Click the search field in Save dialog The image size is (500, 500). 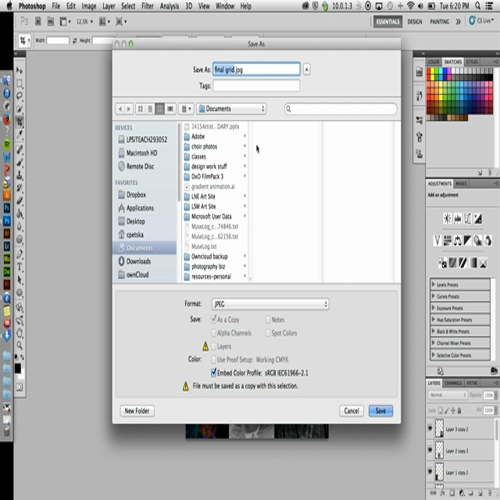(341, 109)
